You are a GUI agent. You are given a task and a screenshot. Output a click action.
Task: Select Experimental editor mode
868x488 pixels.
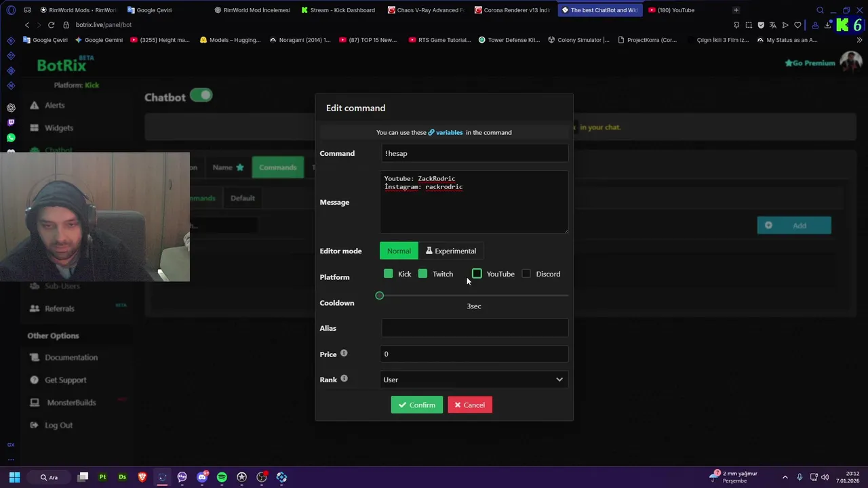(x=451, y=251)
